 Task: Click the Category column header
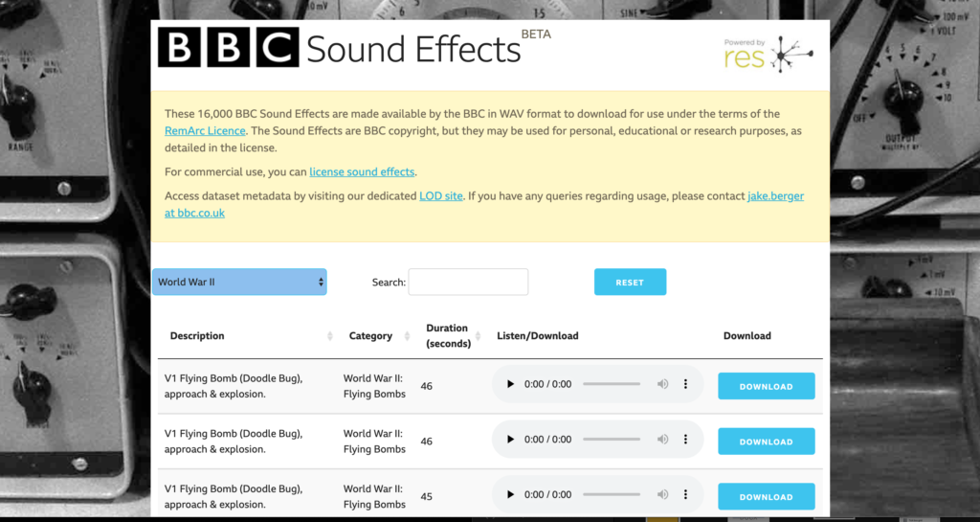370,335
